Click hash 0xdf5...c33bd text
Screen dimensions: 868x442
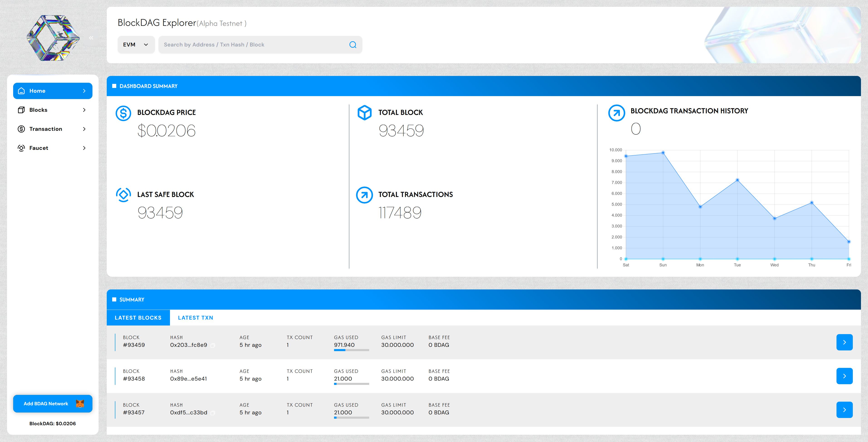pyautogui.click(x=189, y=412)
